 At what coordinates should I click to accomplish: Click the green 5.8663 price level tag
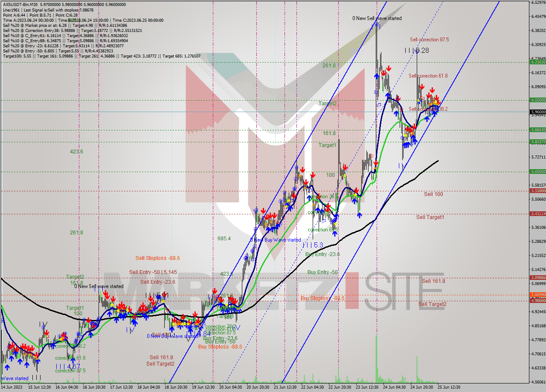(x=538, y=130)
